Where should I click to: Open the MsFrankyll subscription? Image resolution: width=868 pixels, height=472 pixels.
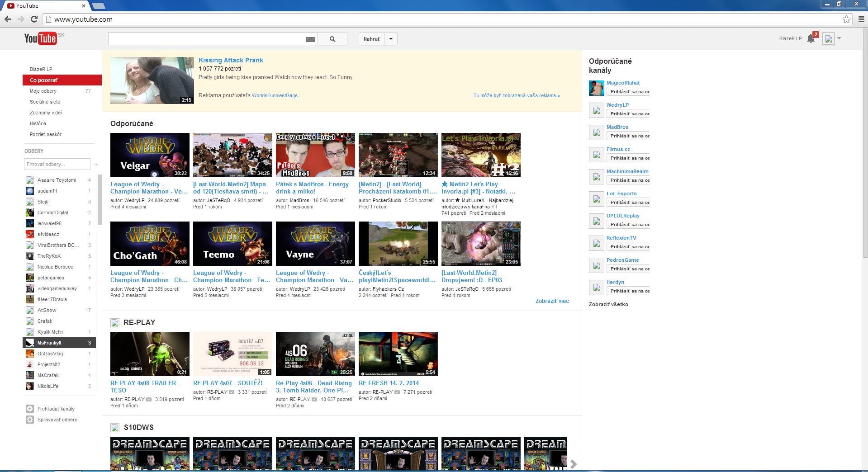pos(49,343)
